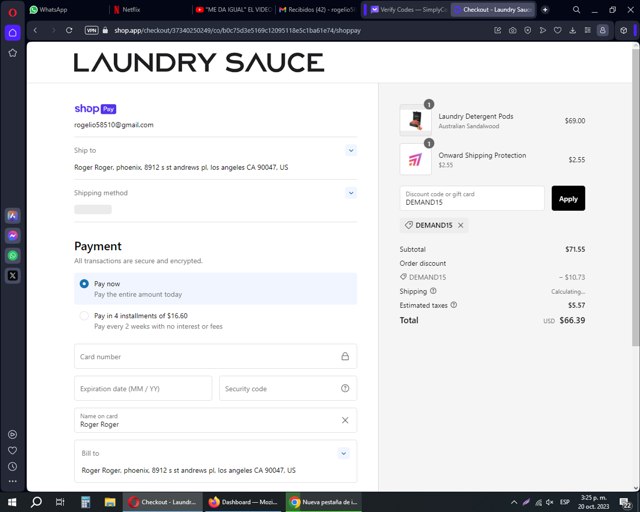Select Pay in 4 installments option
The height and width of the screenshot is (512, 640).
click(x=84, y=316)
